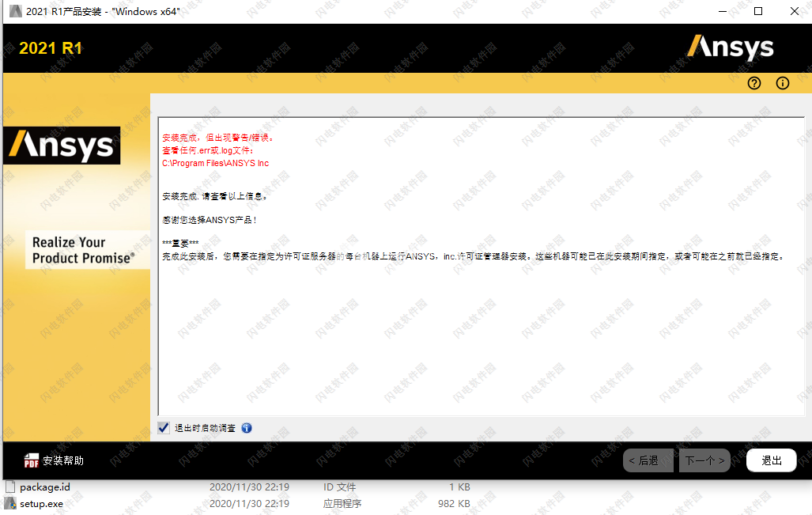Screen dimensions: 812x515
Task: Click the ID 文件 type cell for package.id
Action: pos(339,487)
